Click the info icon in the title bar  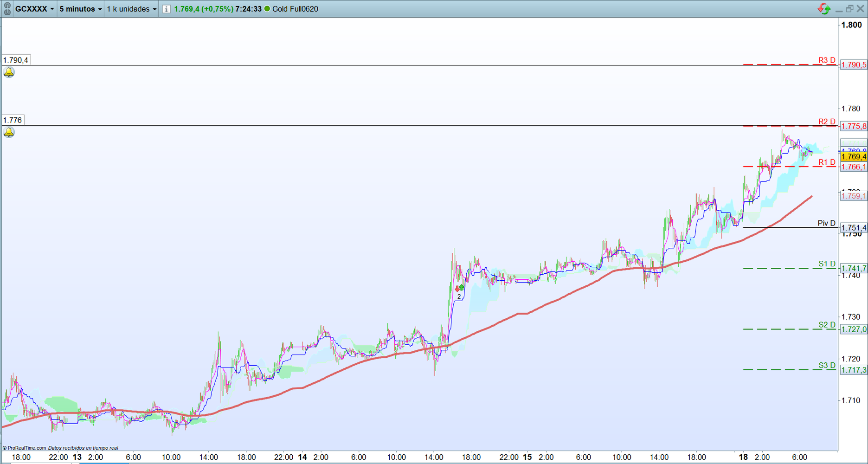coord(166,9)
